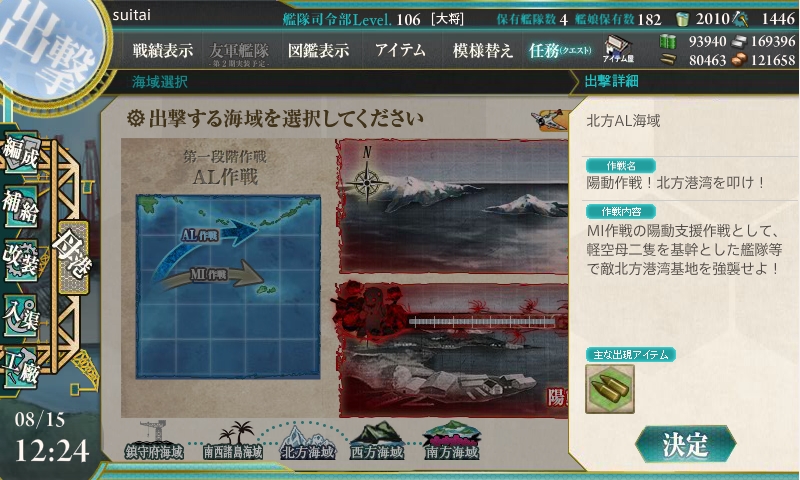
Task: Open the アイテム屋 item shop icon
Action: click(x=618, y=49)
